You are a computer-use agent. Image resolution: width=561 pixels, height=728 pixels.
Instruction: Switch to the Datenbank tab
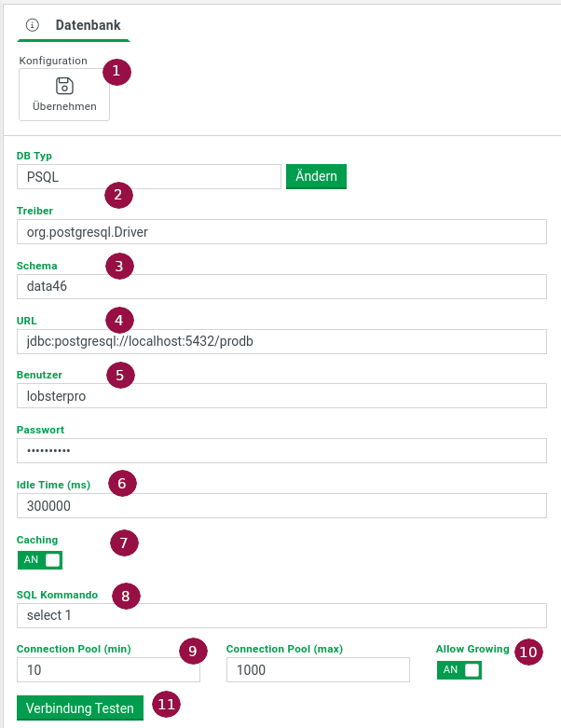coord(88,26)
